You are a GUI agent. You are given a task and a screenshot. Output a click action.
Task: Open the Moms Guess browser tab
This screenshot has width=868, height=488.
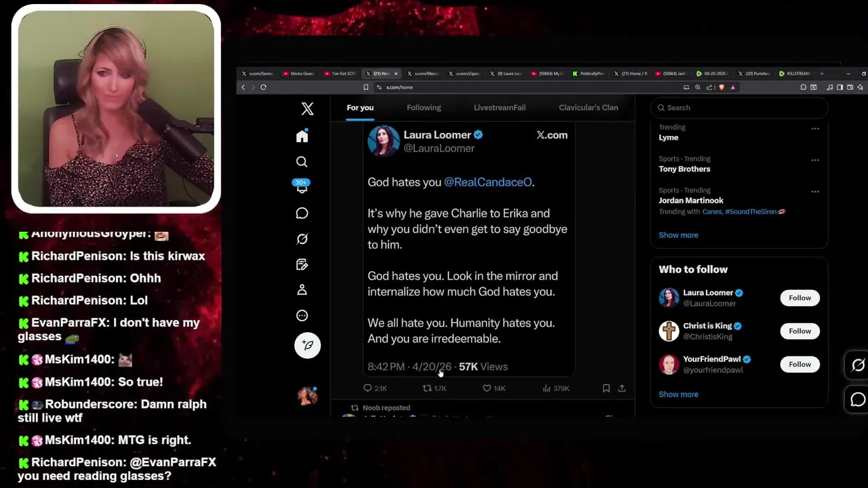coord(298,73)
